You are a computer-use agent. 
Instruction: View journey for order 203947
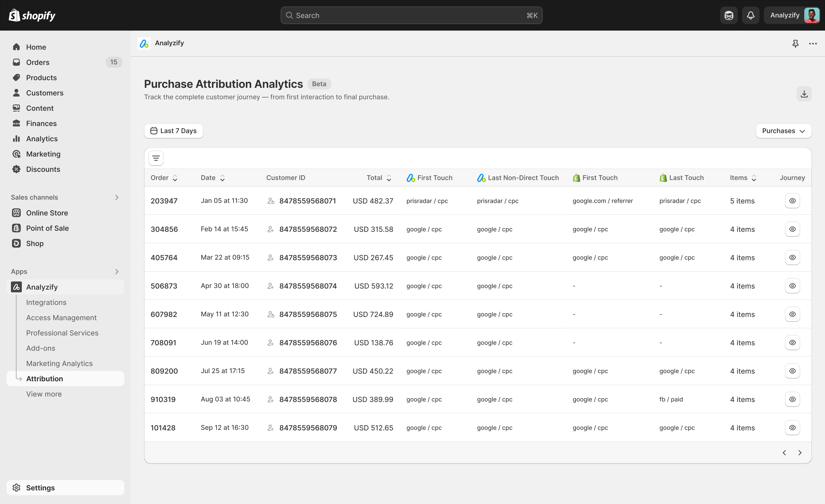792,201
